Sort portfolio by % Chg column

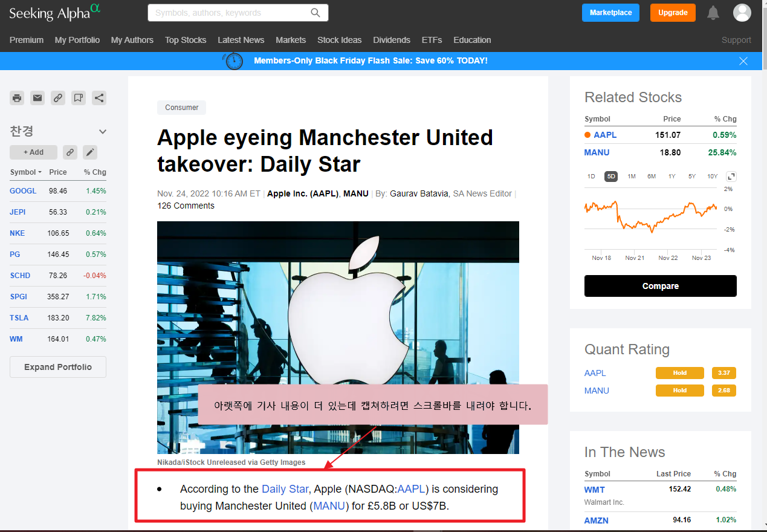pos(95,172)
